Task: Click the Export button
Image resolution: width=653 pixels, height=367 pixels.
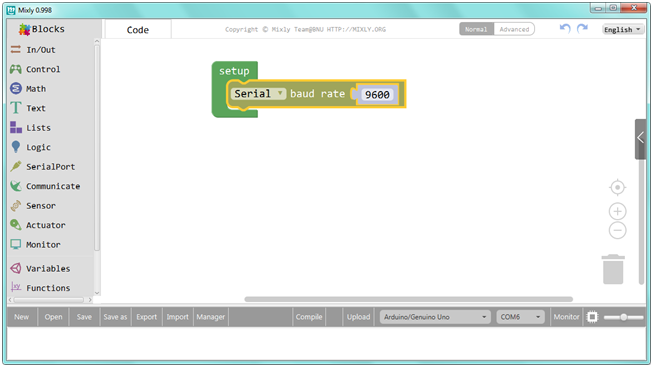Action: point(147,317)
